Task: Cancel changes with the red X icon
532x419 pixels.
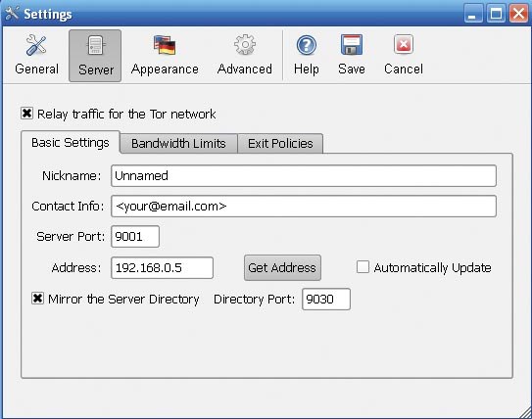Action: pos(404,44)
